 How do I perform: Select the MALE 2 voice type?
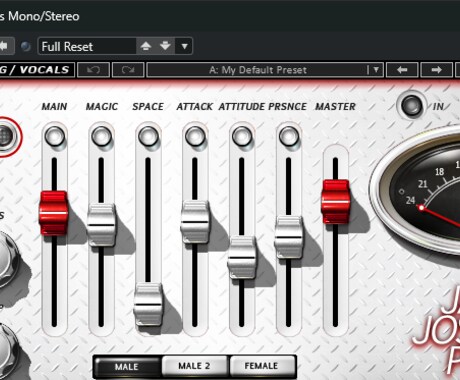pos(194,366)
